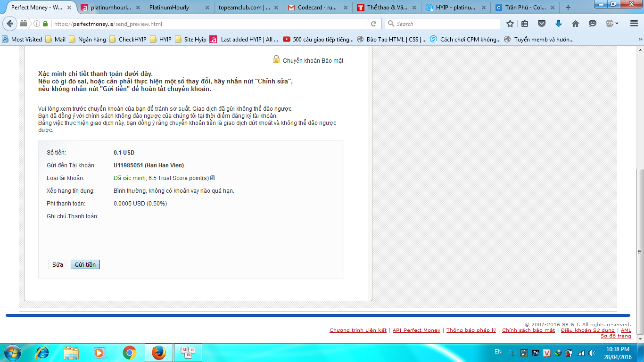The height and width of the screenshot is (362, 644).
Task: Expand the HYIP bookmarks folder
Action: [161, 40]
